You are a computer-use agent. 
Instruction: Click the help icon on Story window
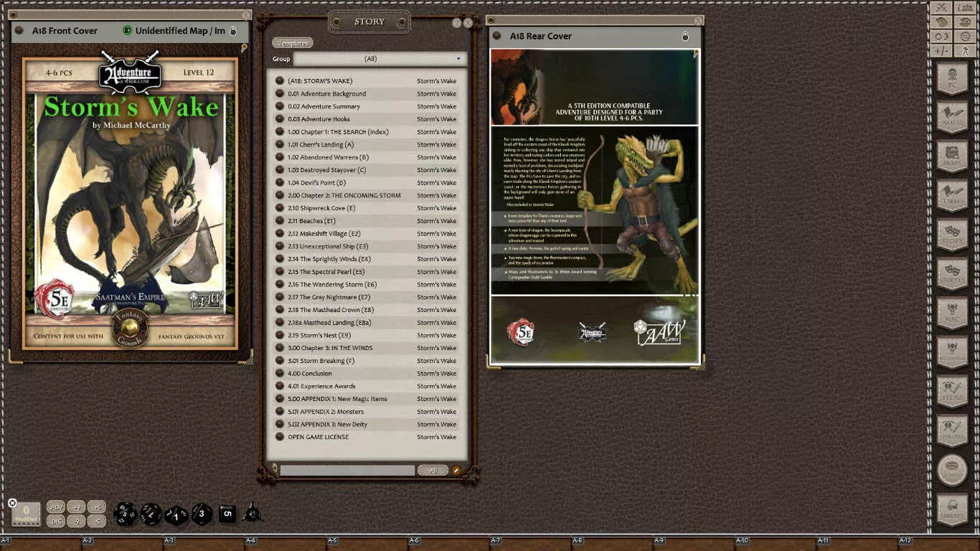[x=456, y=23]
